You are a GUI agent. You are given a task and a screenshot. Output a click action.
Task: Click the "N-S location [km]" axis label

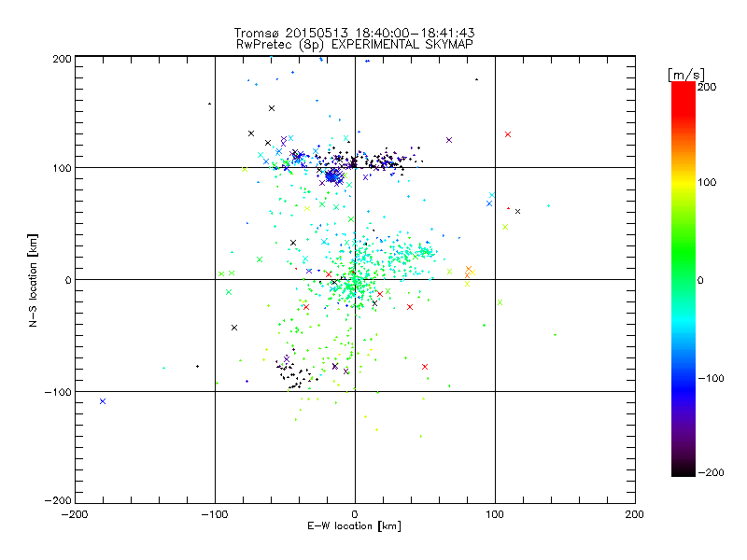[x=33, y=280]
